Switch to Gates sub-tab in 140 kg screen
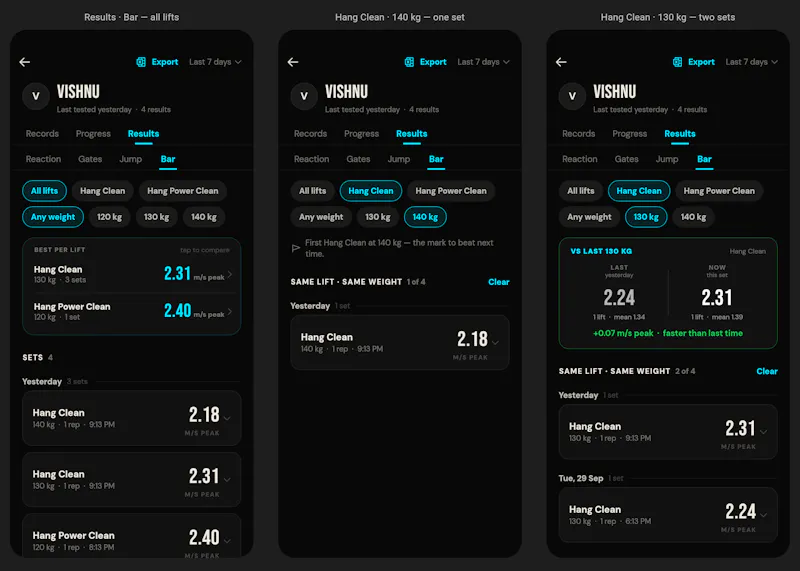Viewport: 800px width, 571px height. point(358,159)
